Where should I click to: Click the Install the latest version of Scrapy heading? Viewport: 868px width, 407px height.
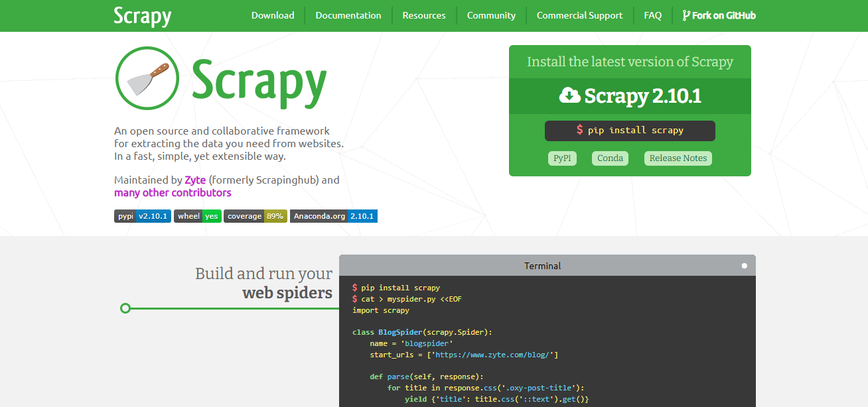click(x=630, y=62)
